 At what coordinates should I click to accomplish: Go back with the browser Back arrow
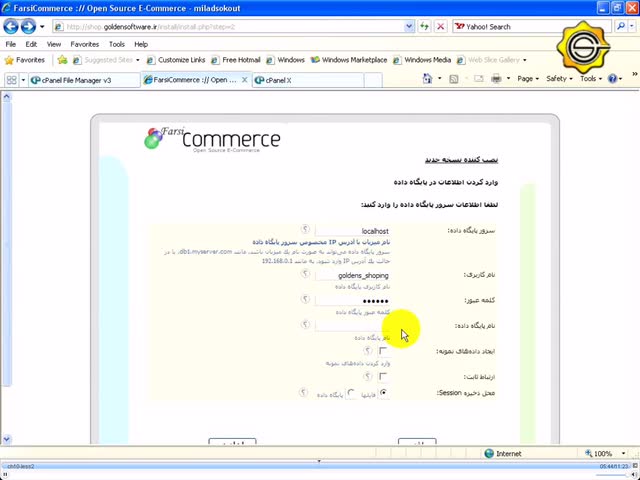[11, 27]
